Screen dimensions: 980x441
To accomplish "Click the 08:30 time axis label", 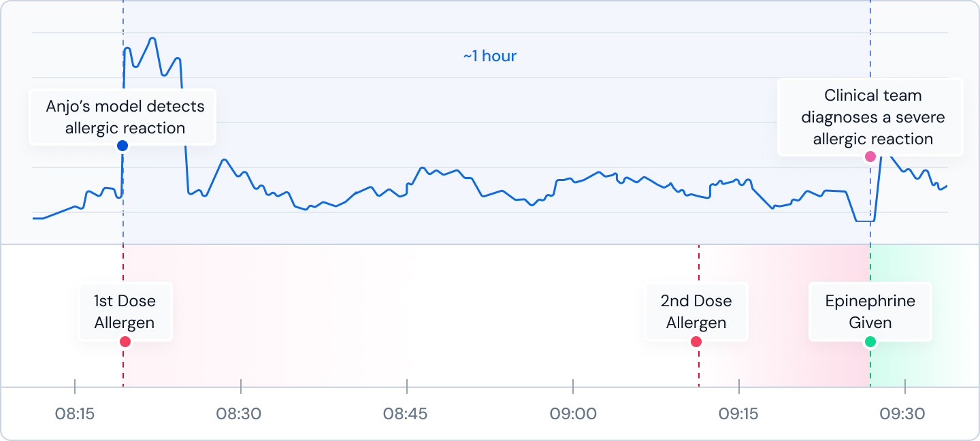I will (241, 413).
